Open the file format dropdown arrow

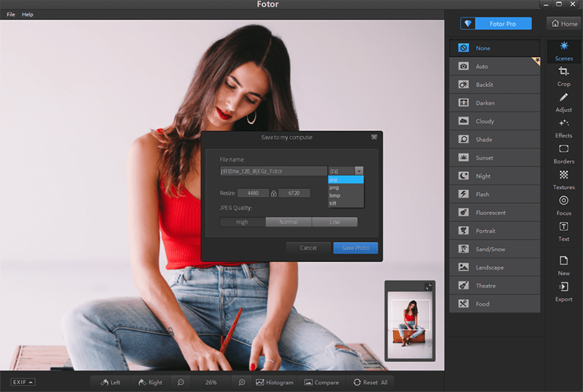coord(360,171)
